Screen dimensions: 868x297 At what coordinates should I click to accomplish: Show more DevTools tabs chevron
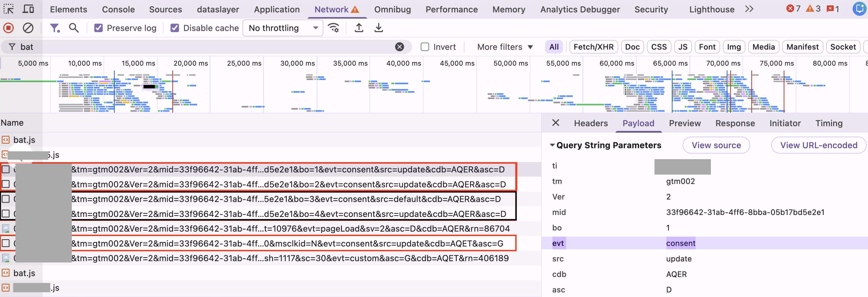pos(749,9)
